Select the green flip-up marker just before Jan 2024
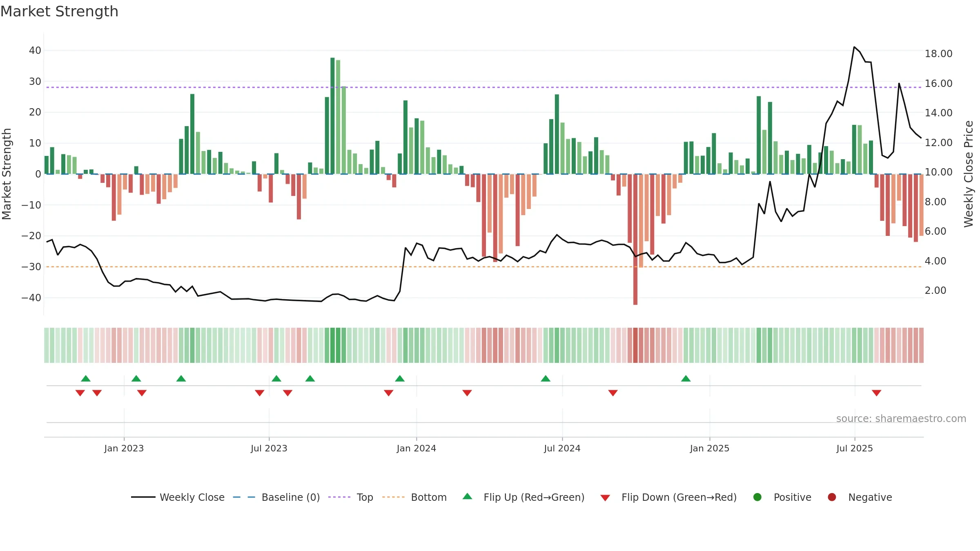Image resolution: width=980 pixels, height=551 pixels. pos(400,378)
